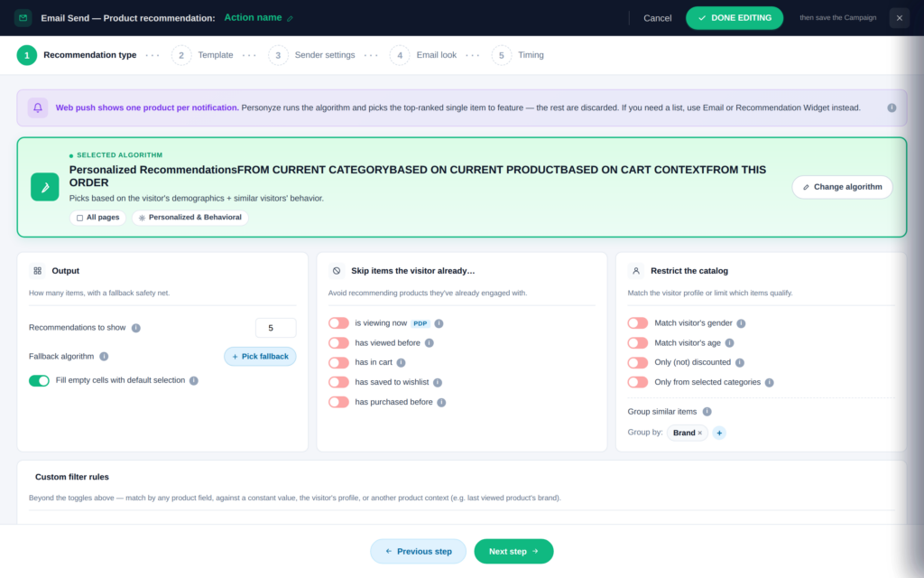Click the Skip items prohibited icon
This screenshot has width=924, height=578.
point(337,271)
